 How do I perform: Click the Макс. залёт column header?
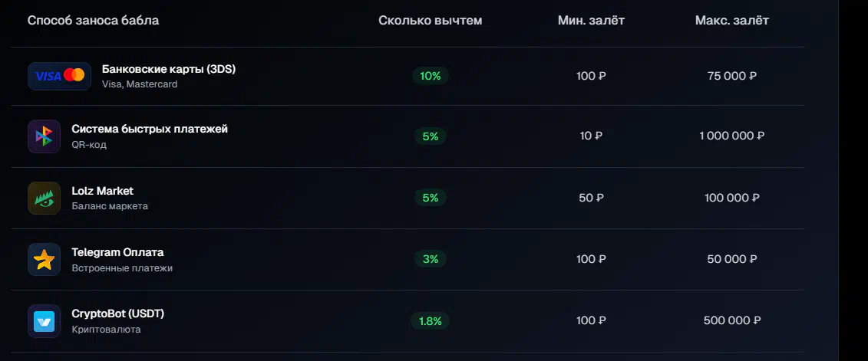(732, 21)
